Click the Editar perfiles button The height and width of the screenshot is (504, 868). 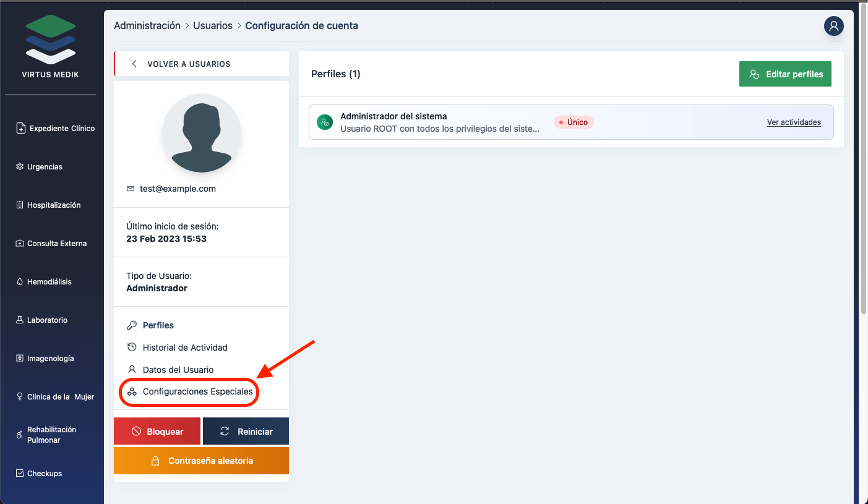click(x=785, y=74)
